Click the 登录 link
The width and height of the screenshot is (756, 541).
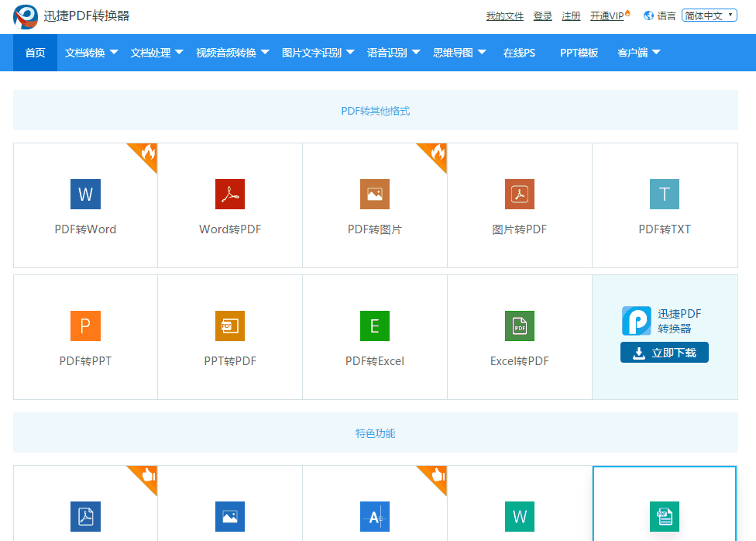(542, 16)
